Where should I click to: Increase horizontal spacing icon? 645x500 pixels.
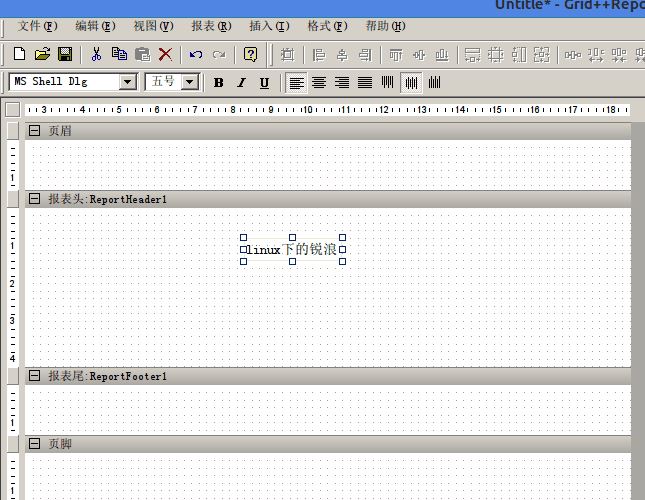coord(596,55)
